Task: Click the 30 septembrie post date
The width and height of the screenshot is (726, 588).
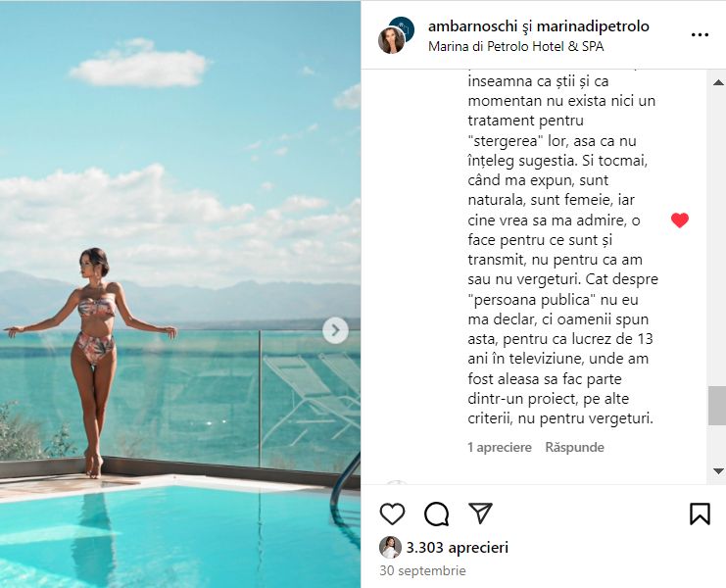Action: (422, 570)
